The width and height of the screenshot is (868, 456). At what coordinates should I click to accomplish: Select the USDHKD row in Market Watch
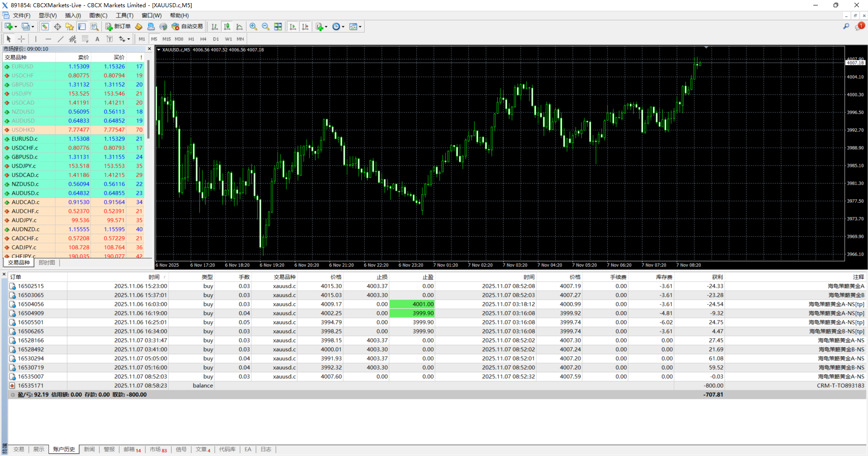pyautogui.click(x=23, y=130)
